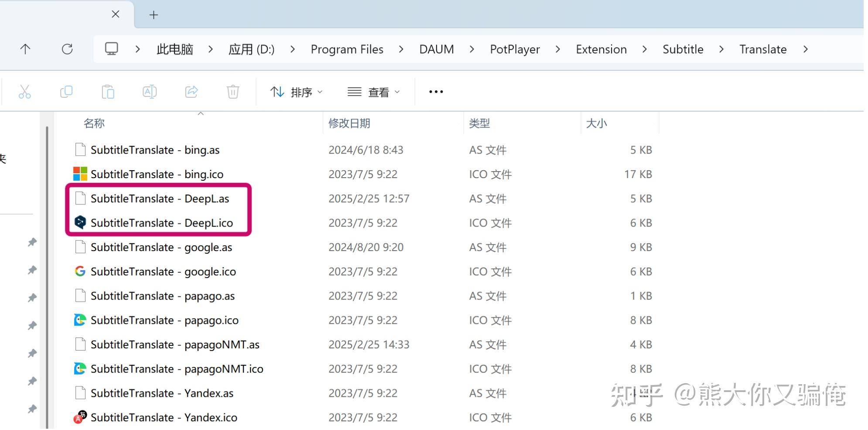Viewport: 868px width, 430px height.
Task: Go up one folder level
Action: [25, 49]
